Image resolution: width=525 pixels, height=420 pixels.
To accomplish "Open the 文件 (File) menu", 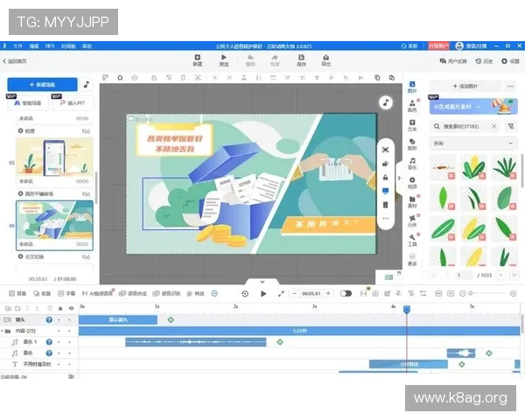I will (x=17, y=45).
